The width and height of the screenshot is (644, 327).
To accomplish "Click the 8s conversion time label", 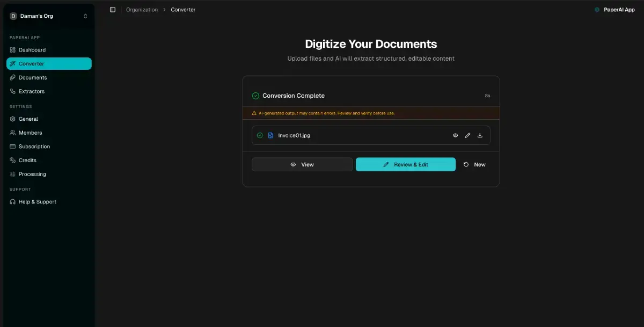I will pyautogui.click(x=487, y=96).
